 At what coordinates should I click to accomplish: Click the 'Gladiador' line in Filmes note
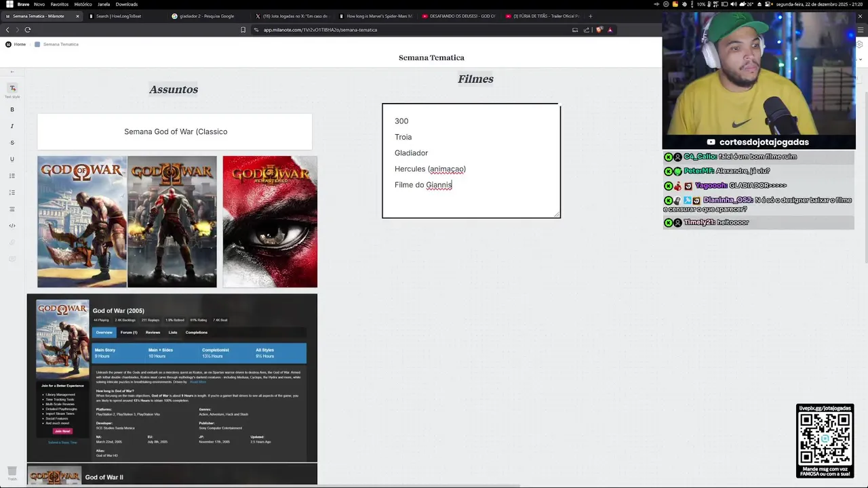coord(411,153)
